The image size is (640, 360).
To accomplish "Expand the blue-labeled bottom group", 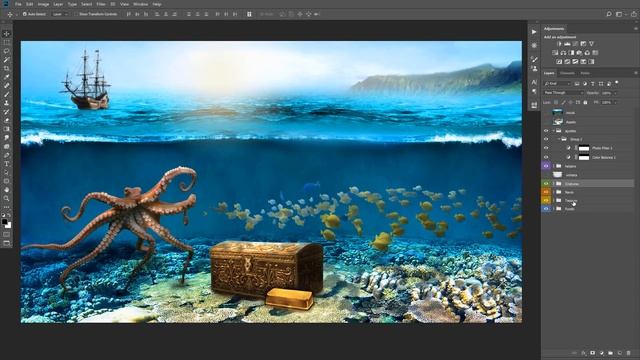I will pyautogui.click(x=554, y=209).
